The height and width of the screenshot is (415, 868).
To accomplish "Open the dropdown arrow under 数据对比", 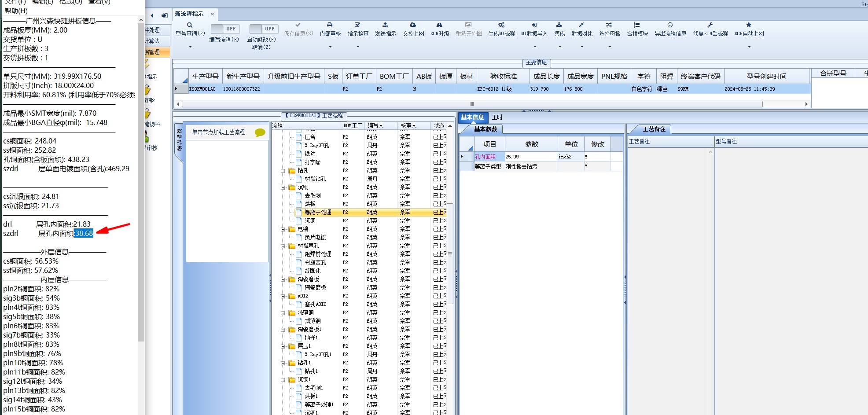I will point(582,47).
